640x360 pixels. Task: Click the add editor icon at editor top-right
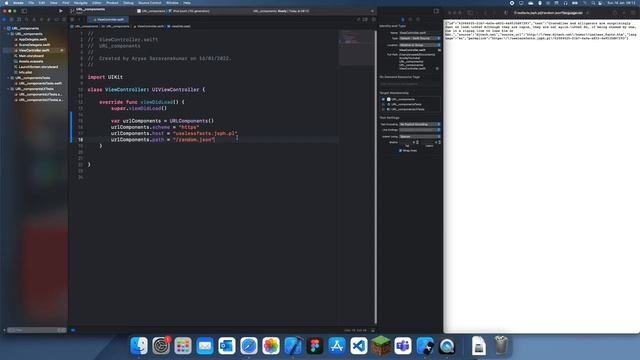click(x=372, y=19)
